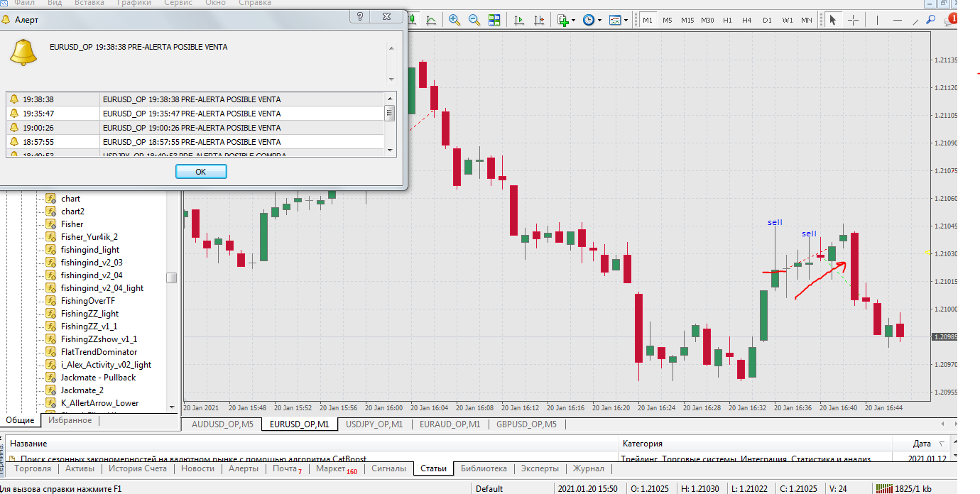980x494 pixels.
Task: Tile chart windows icon in toolbar
Action: (494, 20)
